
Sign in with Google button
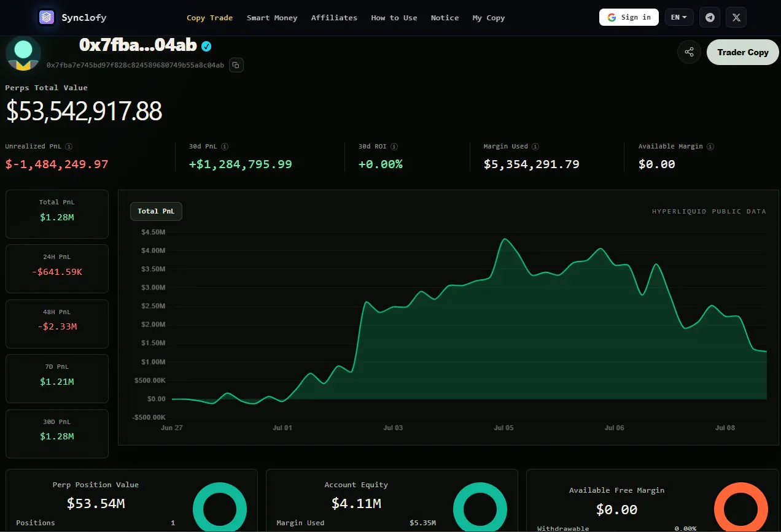tap(629, 17)
